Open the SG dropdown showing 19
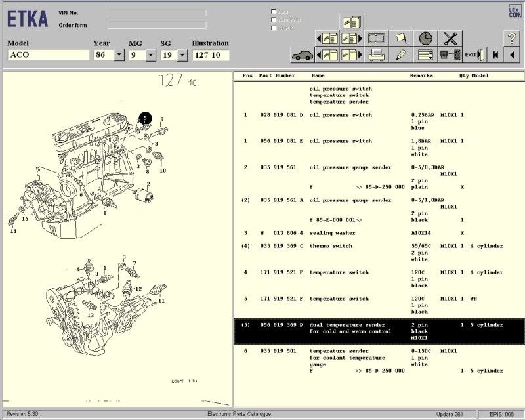This screenshot has height=420, width=525. point(184,55)
